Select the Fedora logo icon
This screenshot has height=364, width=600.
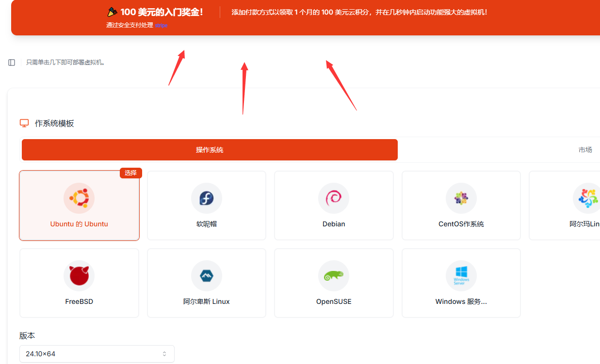coord(207,198)
